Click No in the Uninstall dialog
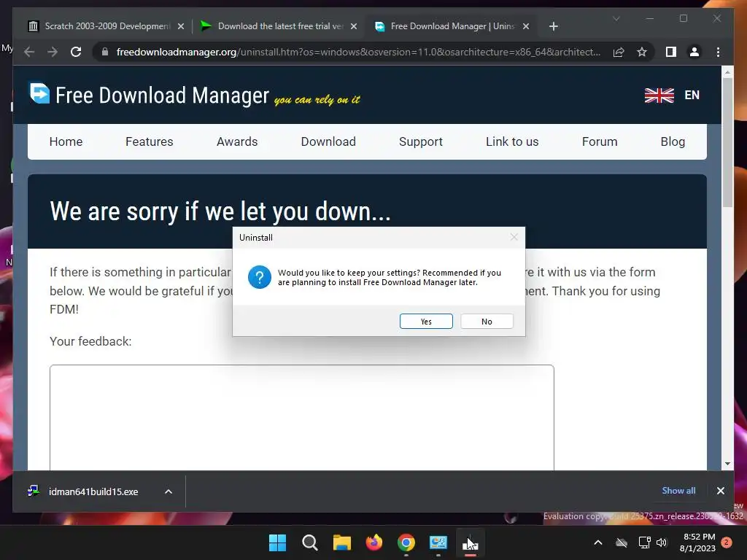Viewport: 747px width, 560px height. pos(487,322)
